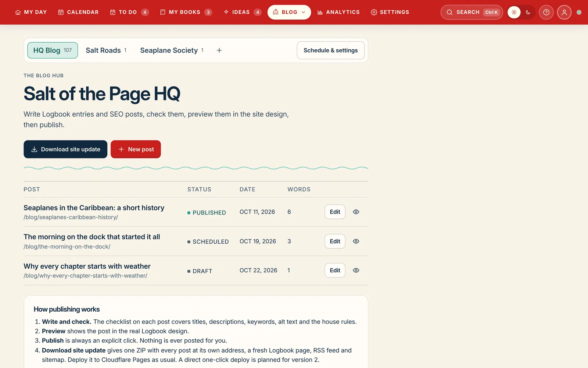Preview Seaplanes in the Caribbean with eye icon
Image resolution: width=588 pixels, height=368 pixels.
(x=356, y=212)
